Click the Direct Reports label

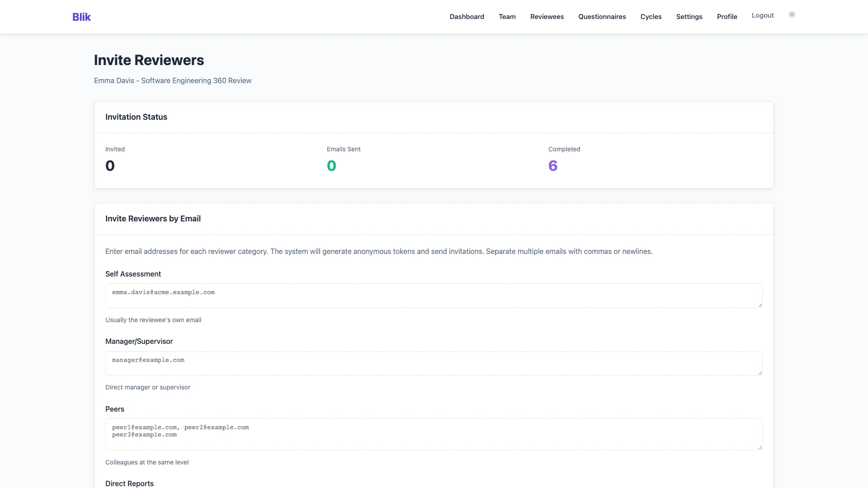[x=129, y=483]
